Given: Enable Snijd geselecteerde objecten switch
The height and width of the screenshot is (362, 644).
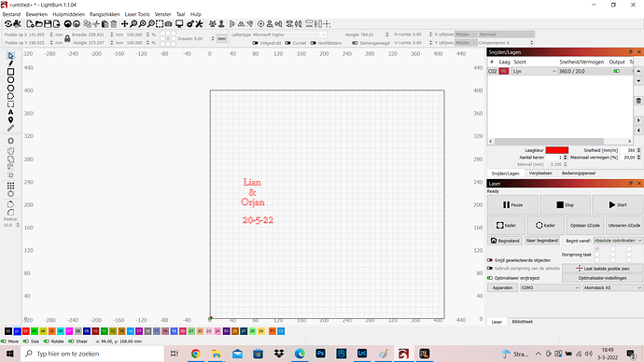Looking at the screenshot, I should point(490,260).
